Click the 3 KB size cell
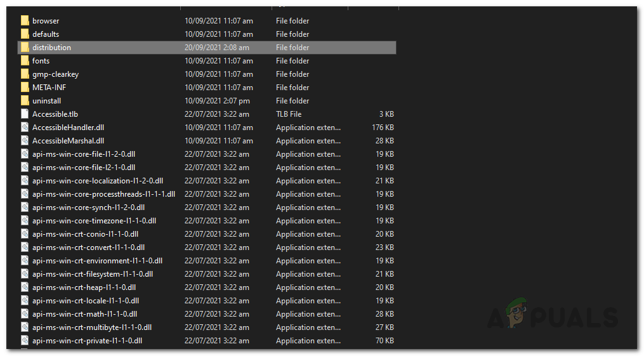644x356 pixels. point(386,114)
